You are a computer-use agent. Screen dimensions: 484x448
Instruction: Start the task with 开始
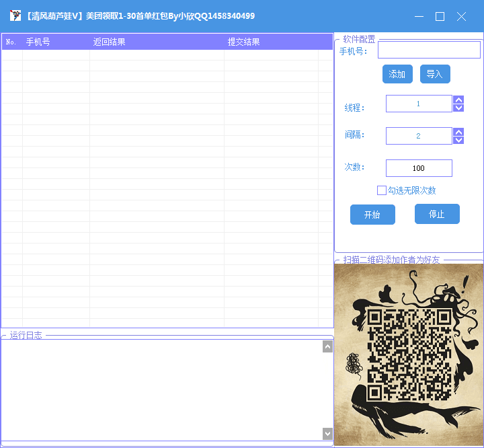pos(372,215)
